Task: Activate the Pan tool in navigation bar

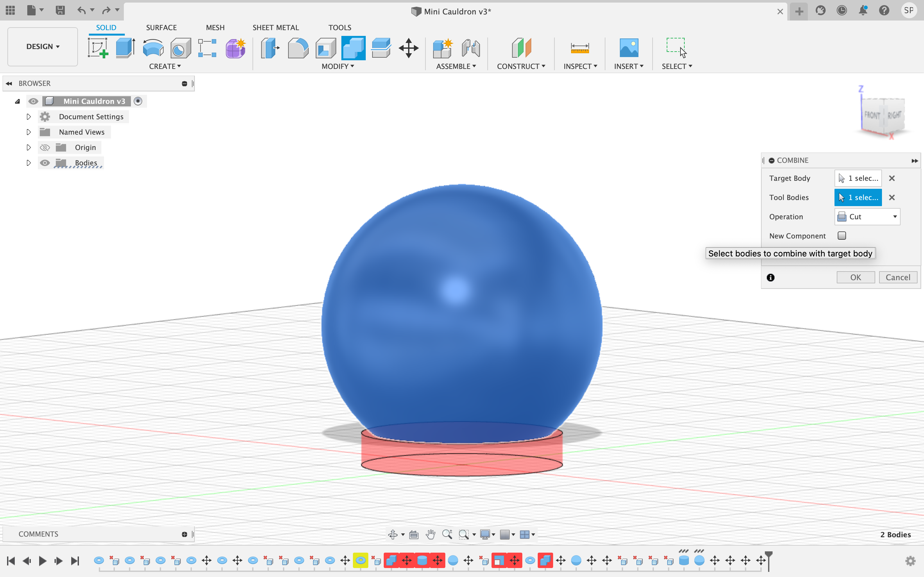Action: tap(431, 534)
